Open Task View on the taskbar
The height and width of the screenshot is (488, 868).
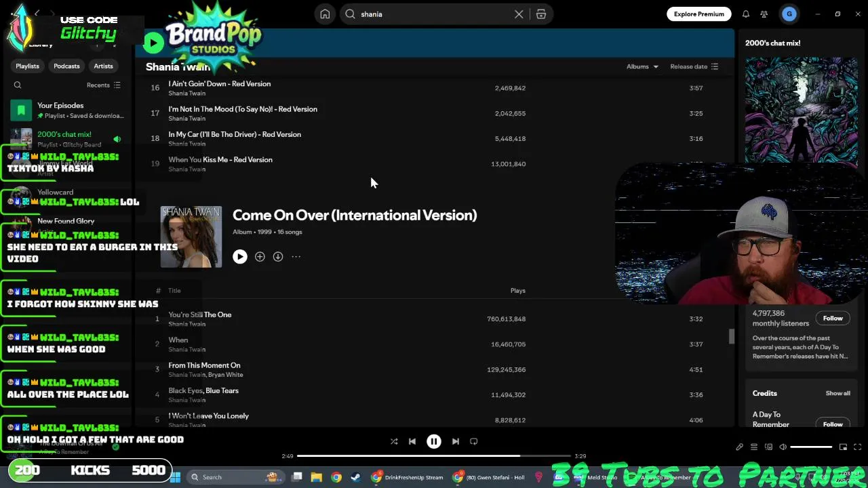(x=296, y=477)
